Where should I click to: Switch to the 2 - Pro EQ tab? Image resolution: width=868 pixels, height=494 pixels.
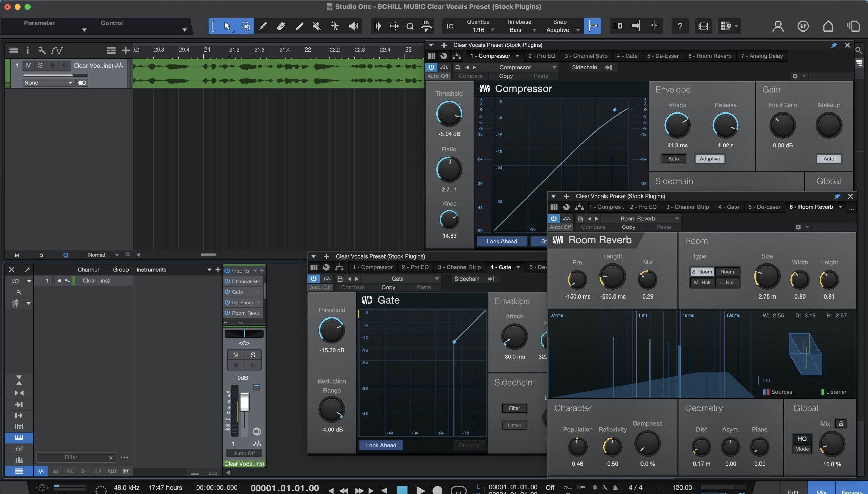[541, 56]
